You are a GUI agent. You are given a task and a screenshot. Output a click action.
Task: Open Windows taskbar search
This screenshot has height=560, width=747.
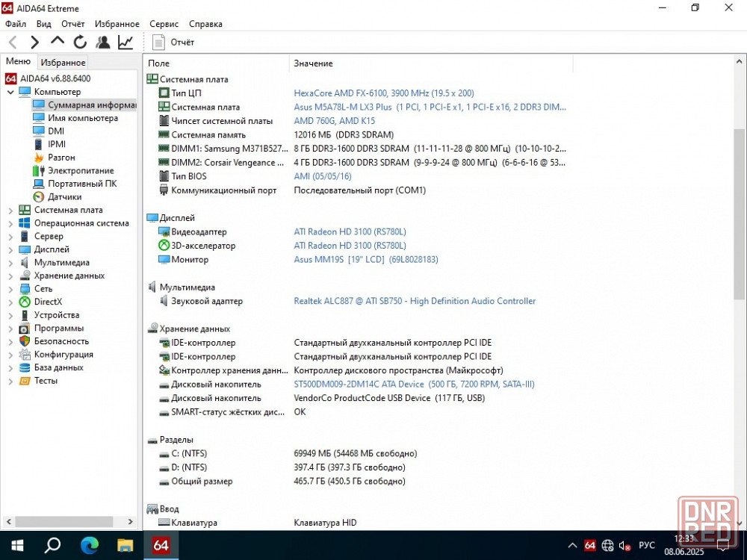pyautogui.click(x=52, y=545)
